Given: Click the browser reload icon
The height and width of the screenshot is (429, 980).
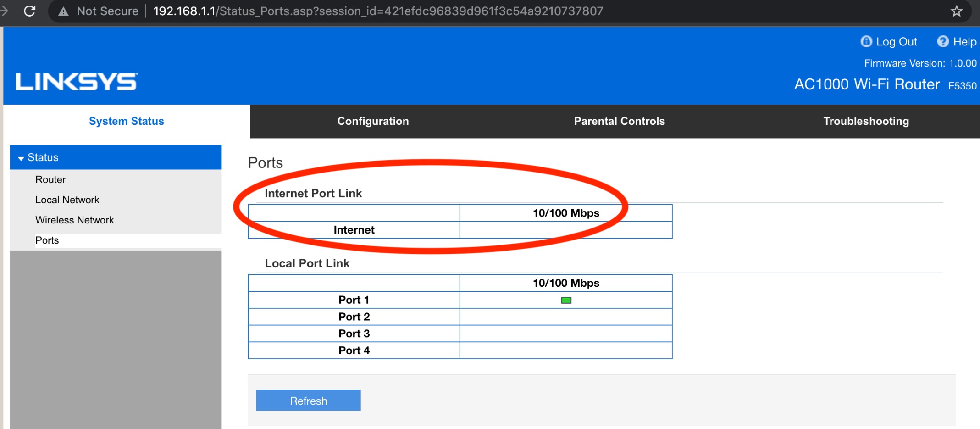Looking at the screenshot, I should click(30, 11).
